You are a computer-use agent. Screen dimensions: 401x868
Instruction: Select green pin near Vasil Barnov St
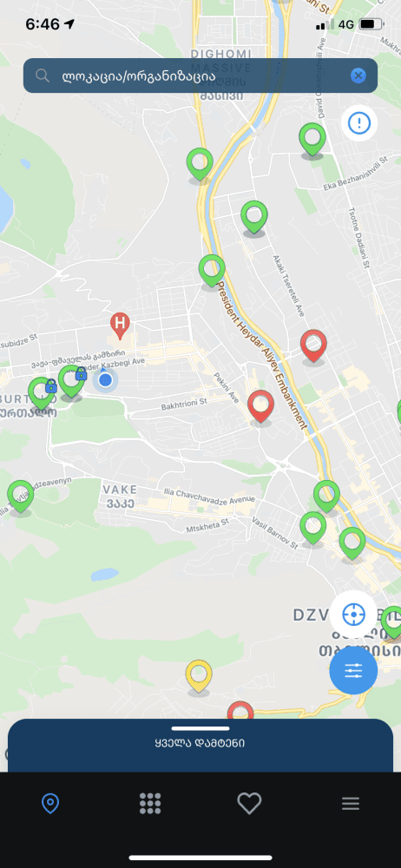[313, 529]
